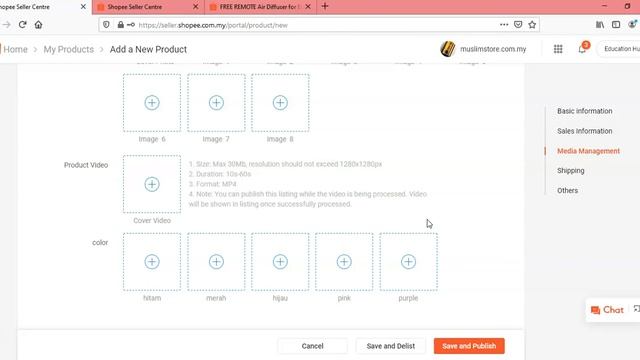Screen dimensions: 640x360
Task: Bookmark this page with the star icon
Action: (532, 24)
